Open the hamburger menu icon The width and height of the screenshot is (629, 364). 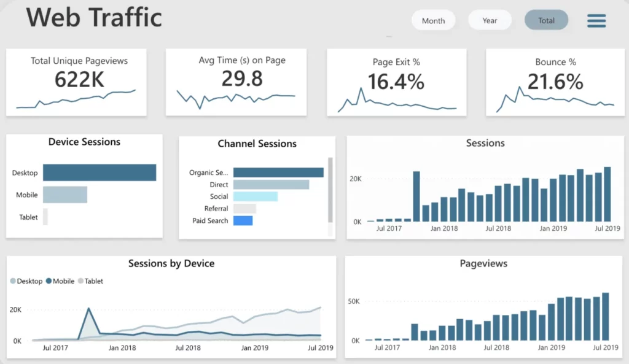(x=596, y=20)
